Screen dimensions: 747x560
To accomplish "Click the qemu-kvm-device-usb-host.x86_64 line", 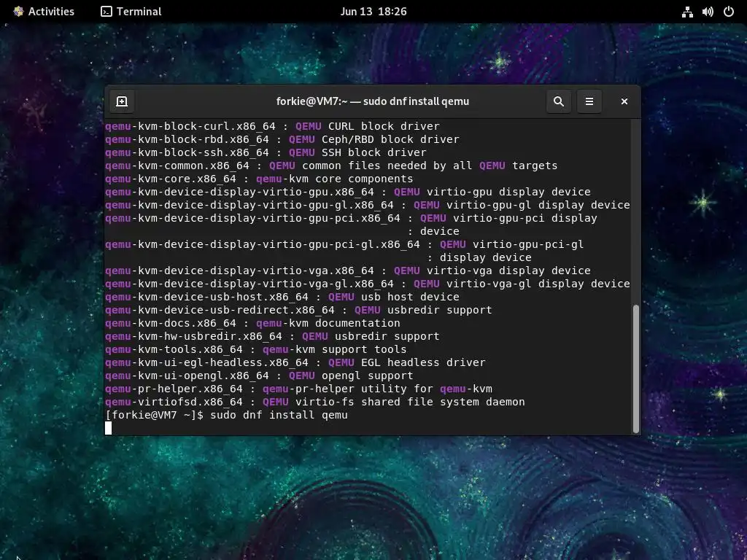I will point(282,297).
